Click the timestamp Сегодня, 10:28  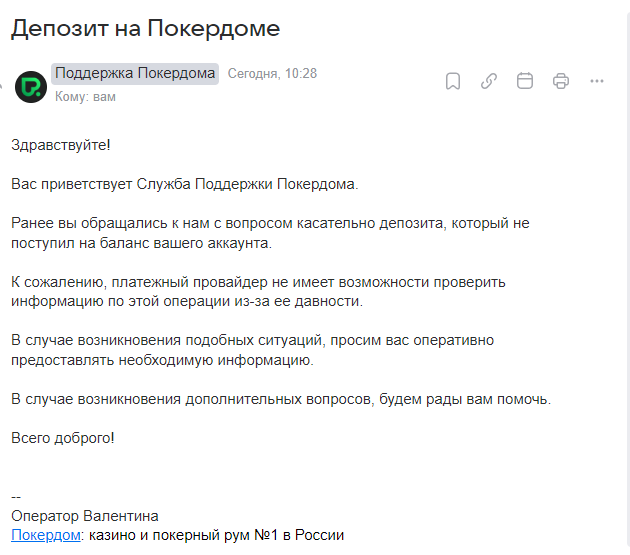click(x=272, y=74)
